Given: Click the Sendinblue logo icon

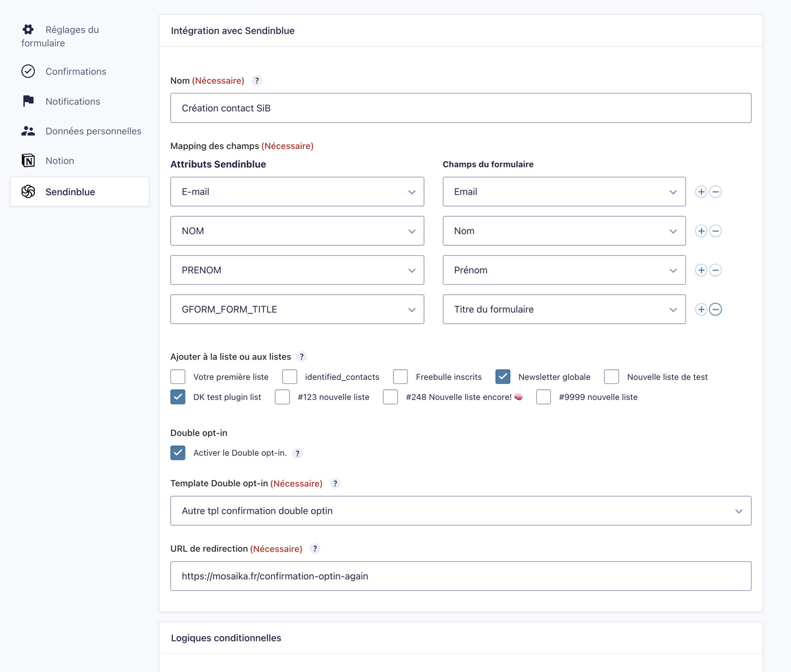Looking at the screenshot, I should click(x=28, y=191).
